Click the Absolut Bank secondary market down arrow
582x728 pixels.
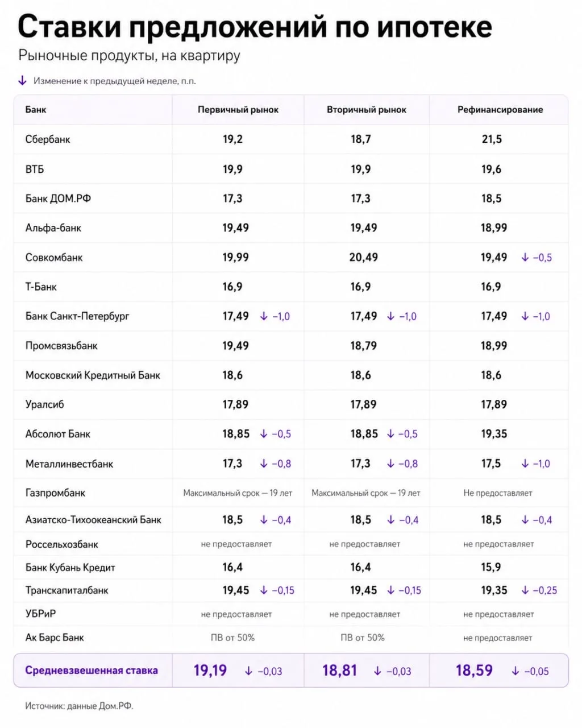pos(390,434)
